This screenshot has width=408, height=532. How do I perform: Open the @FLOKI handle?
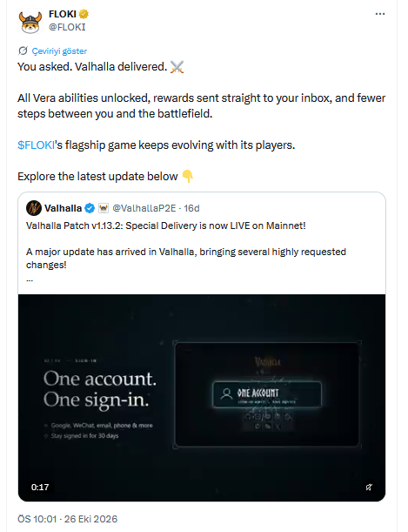pyautogui.click(x=67, y=27)
